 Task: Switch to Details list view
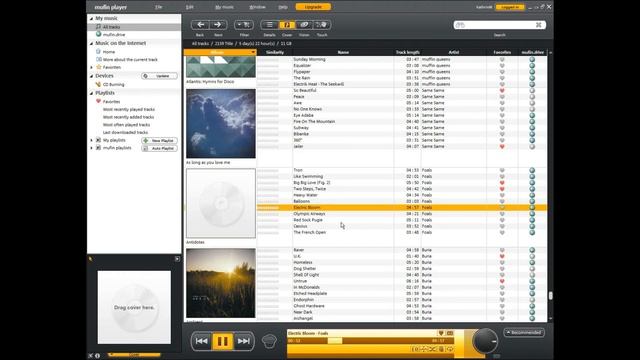tap(269, 25)
